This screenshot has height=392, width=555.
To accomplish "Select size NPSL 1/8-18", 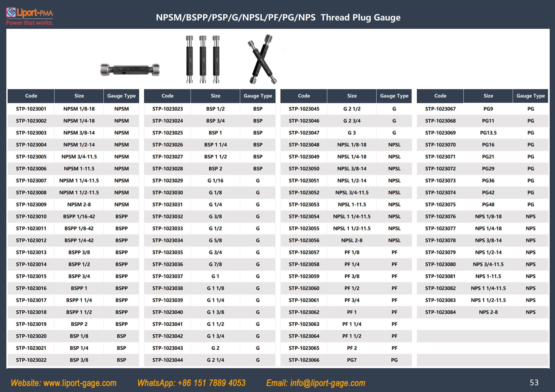I will [352, 145].
